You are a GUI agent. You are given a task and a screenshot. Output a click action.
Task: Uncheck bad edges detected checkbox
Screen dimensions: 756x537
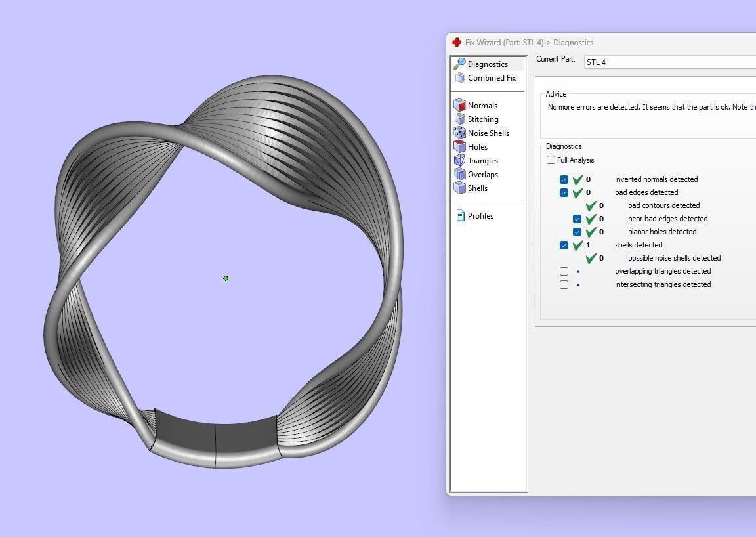tap(564, 192)
